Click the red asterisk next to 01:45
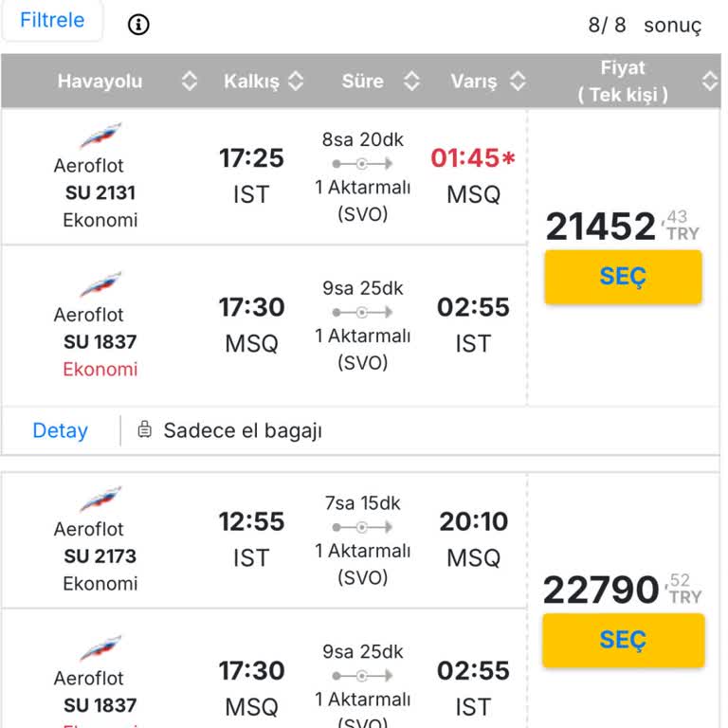Viewport: 728px width, 728px height. [x=509, y=158]
